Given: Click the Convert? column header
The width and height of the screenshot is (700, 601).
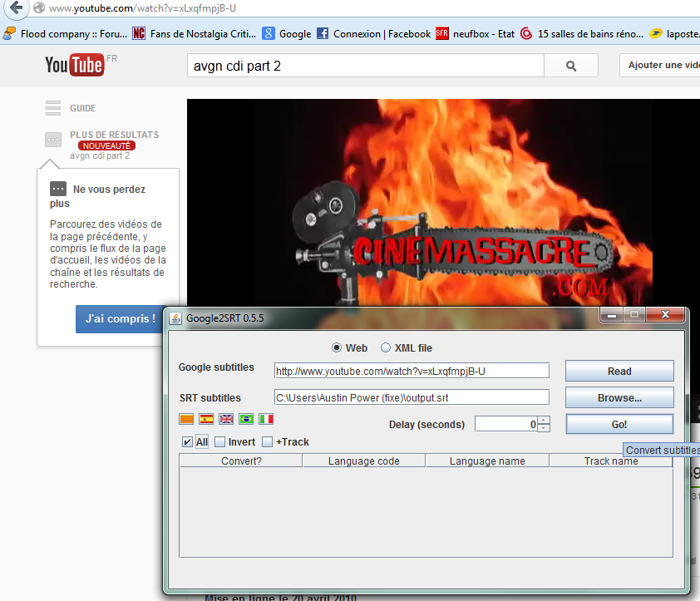Looking at the screenshot, I should tap(241, 461).
